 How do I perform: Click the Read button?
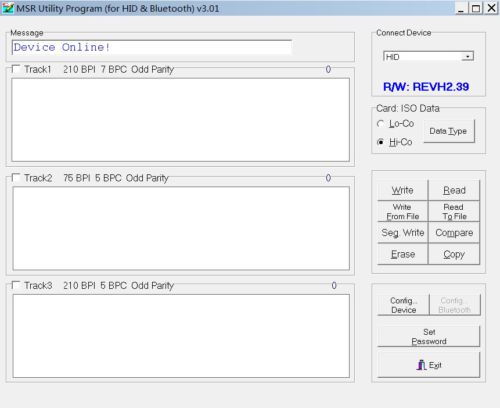tap(454, 190)
